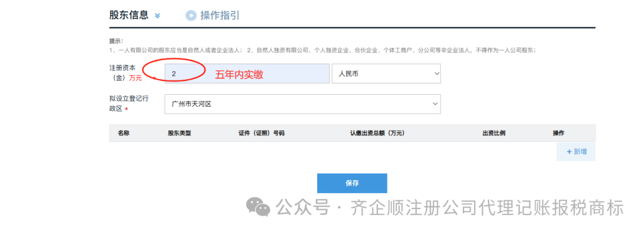The image size is (644, 233).
Task: Click the 股东类型 column header
Action: [x=179, y=133]
